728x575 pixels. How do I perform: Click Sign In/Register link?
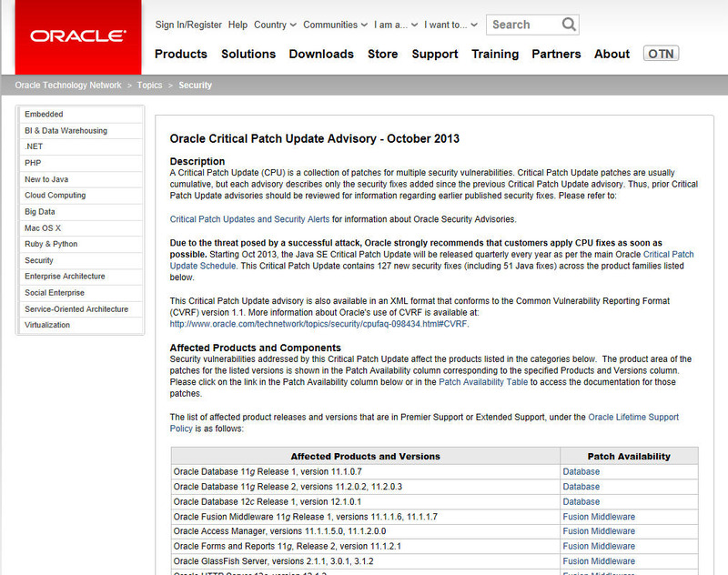click(188, 25)
